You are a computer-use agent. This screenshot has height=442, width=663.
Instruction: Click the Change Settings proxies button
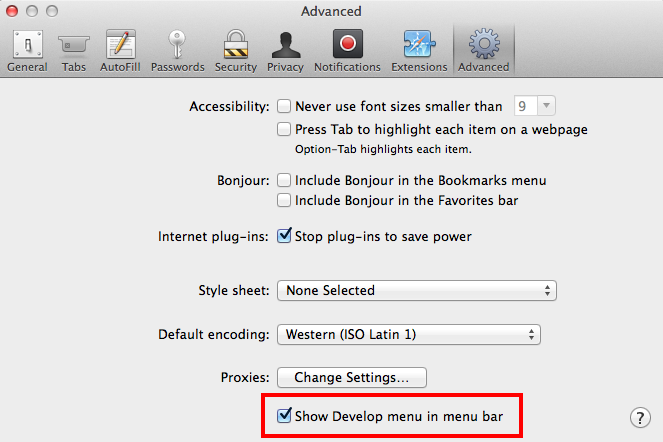click(351, 378)
